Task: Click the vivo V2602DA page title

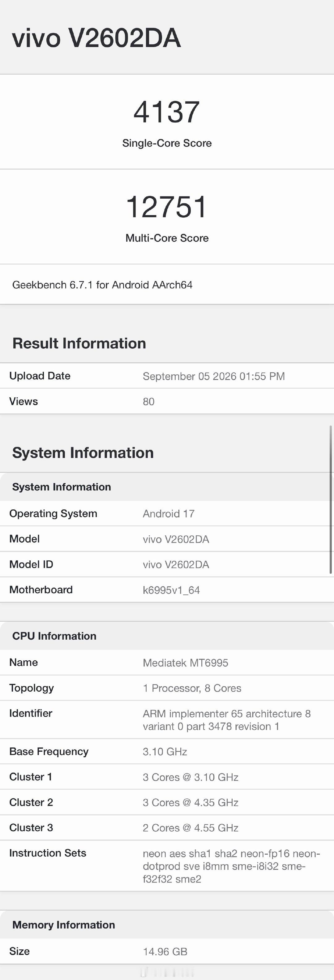Action: (x=96, y=38)
